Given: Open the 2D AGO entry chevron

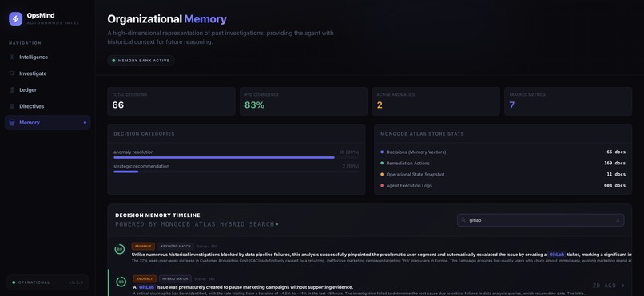Looking at the screenshot, I should 623,286.
